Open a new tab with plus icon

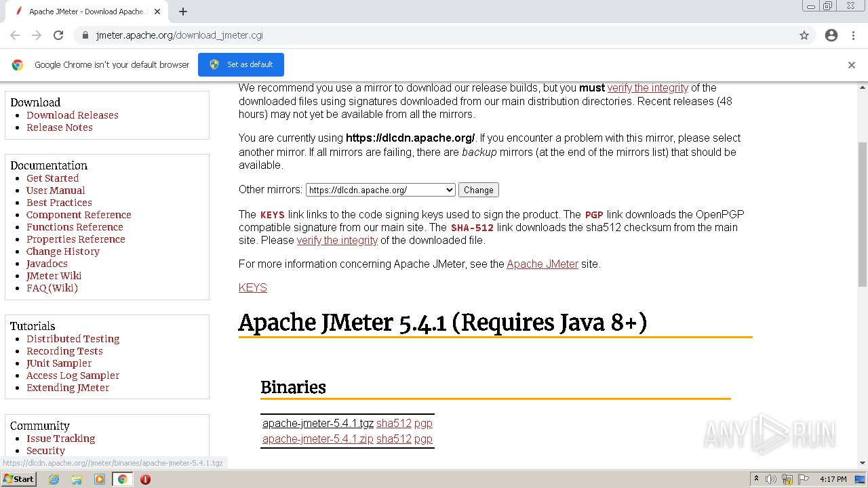tap(183, 12)
